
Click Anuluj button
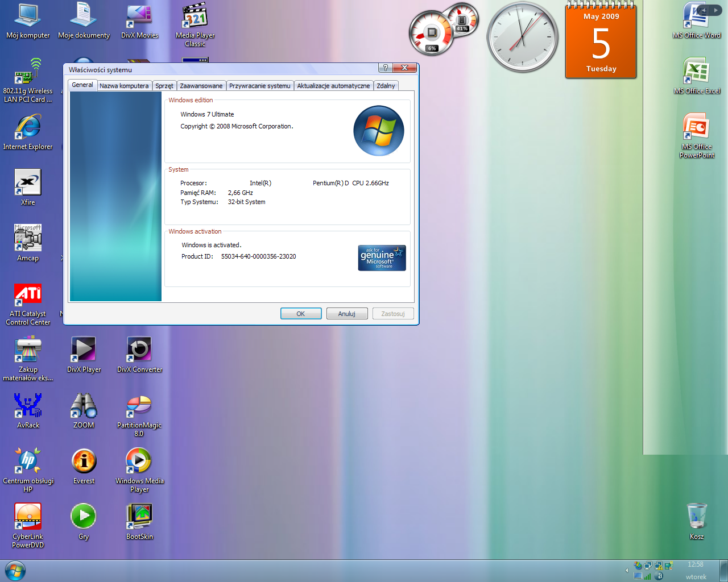346,314
